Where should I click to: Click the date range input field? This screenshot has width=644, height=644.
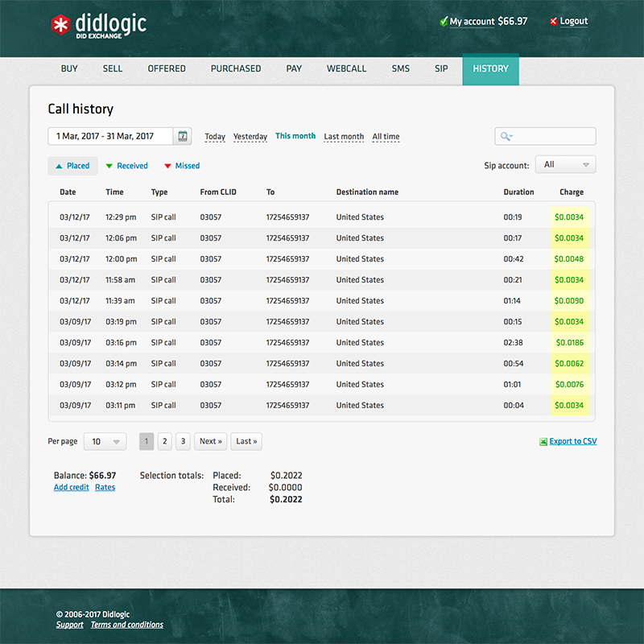110,136
